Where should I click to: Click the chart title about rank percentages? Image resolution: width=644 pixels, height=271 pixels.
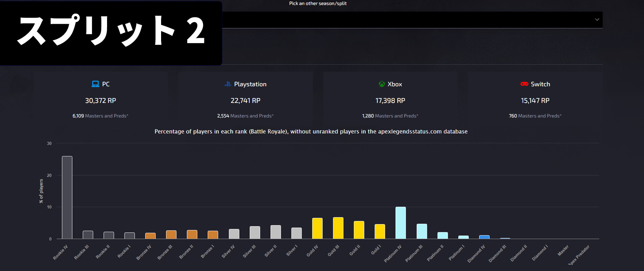pos(311,132)
